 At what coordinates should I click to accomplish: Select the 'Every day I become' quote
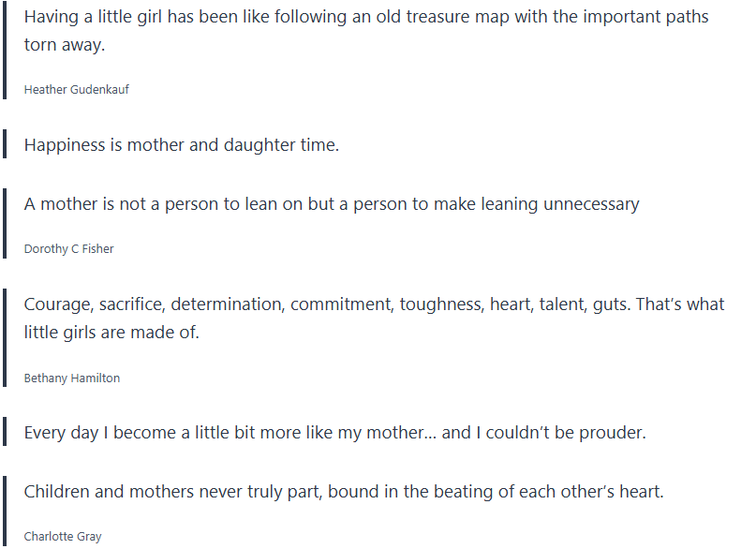coord(334,434)
